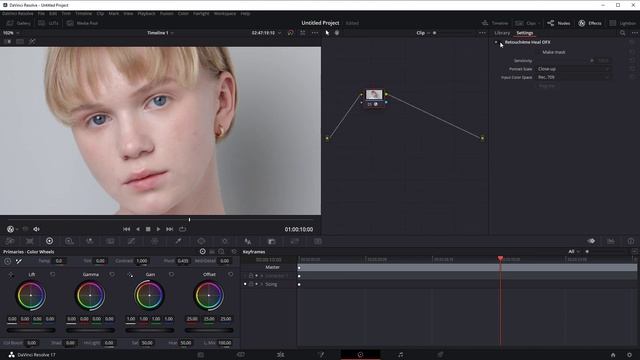This screenshot has width=640, height=360.
Task: Reset the Gain color wheel
Action: coord(171,274)
